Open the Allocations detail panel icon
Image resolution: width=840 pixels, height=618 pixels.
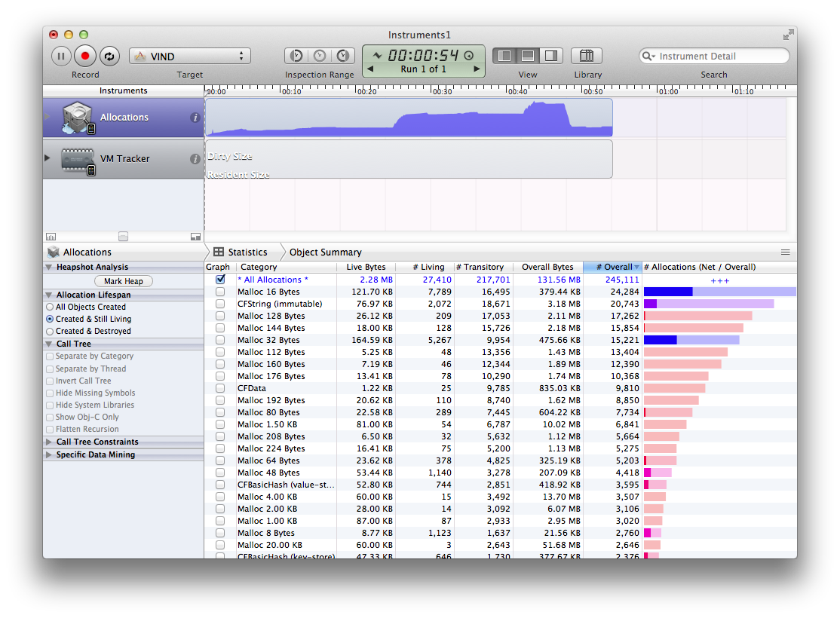pos(54,252)
